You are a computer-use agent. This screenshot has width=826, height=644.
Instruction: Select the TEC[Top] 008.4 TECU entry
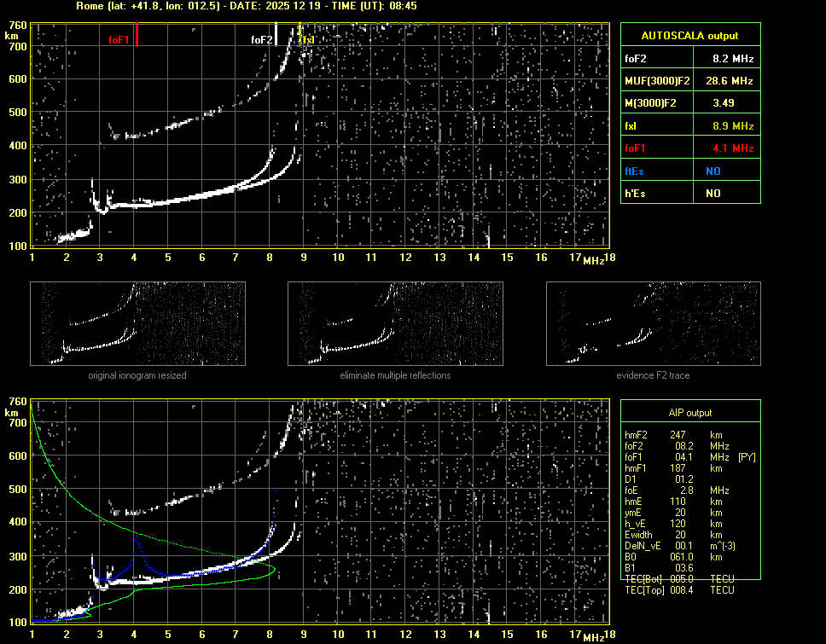pos(678,590)
